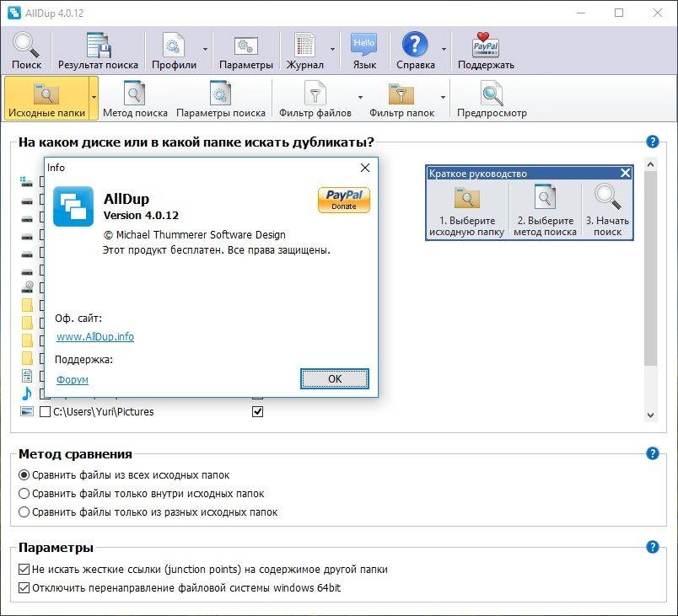Open help for bottom Параметры section
The height and width of the screenshot is (616, 678).
[x=652, y=547]
